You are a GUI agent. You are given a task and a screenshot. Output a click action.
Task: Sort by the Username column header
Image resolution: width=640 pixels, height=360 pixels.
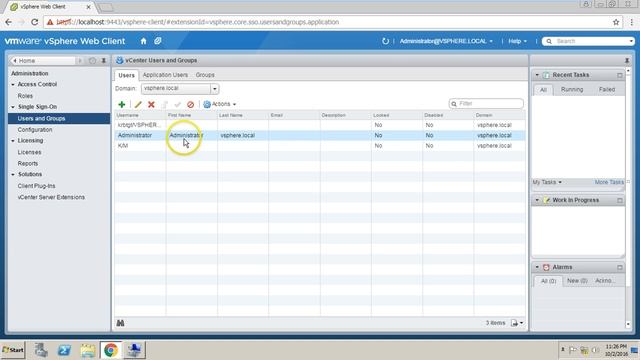tap(140, 116)
